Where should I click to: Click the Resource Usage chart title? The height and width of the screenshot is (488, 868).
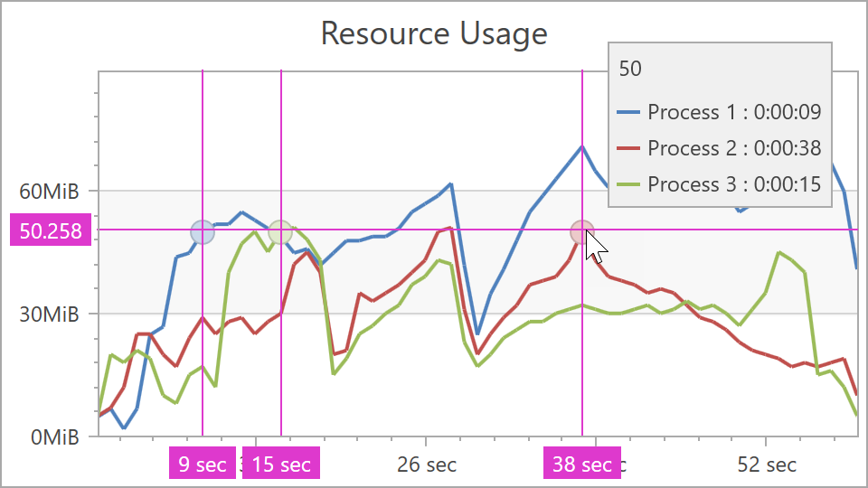pos(434,33)
